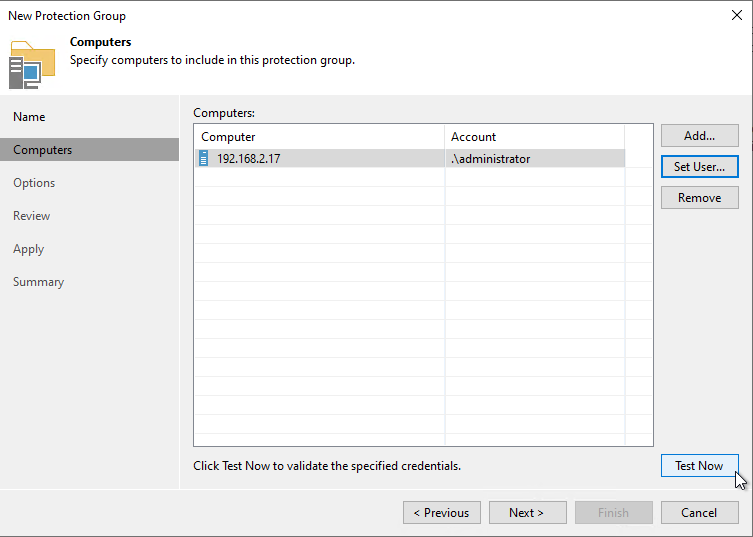This screenshot has width=753, height=537.
Task: Select the Computers wizard step
Action: click(x=89, y=150)
